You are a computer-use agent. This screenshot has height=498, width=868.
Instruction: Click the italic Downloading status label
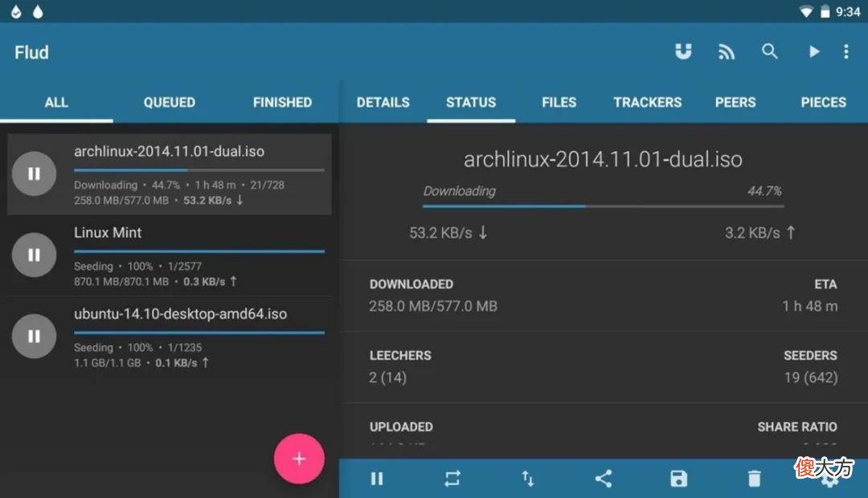pos(460,191)
